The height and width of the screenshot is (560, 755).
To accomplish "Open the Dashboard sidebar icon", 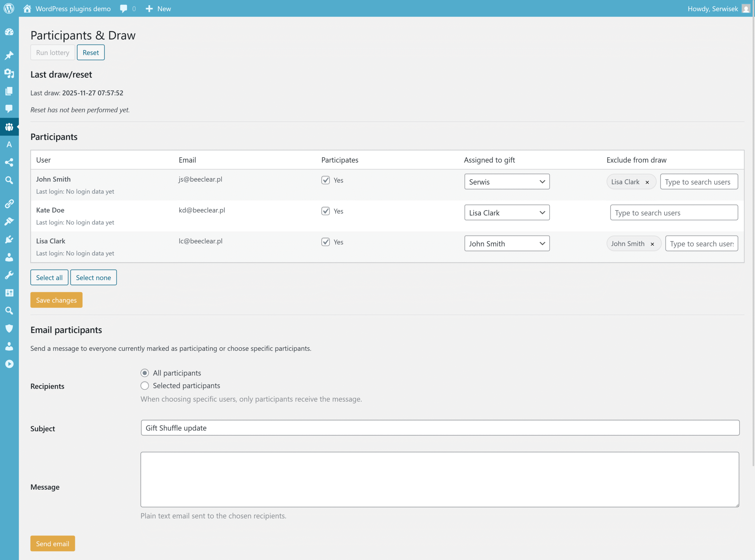I will click(9, 32).
